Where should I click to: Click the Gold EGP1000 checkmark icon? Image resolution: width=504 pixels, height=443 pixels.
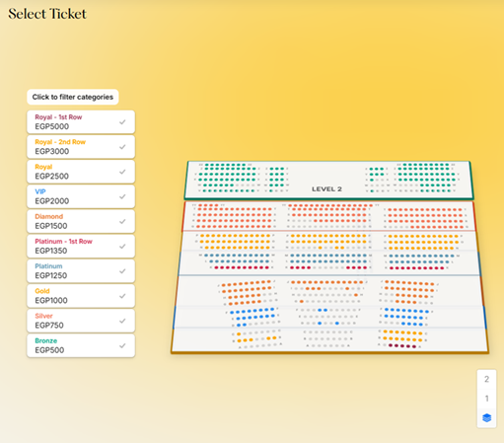(122, 296)
